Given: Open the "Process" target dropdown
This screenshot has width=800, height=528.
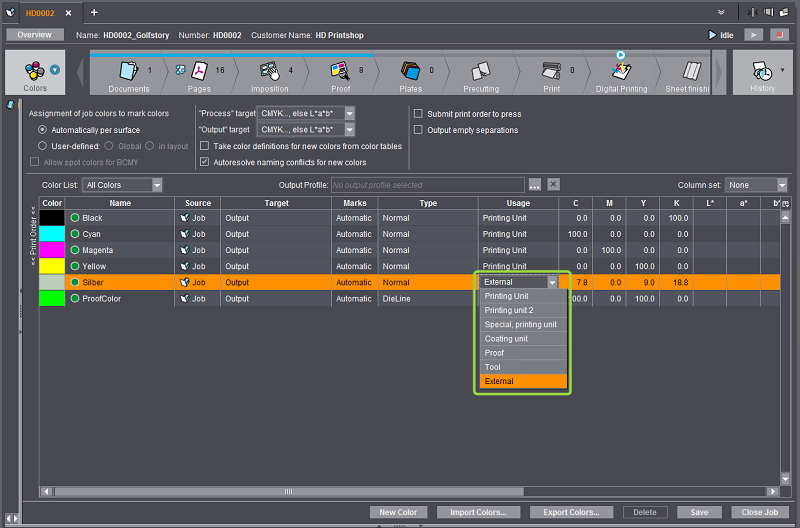Looking at the screenshot, I should pos(306,114).
